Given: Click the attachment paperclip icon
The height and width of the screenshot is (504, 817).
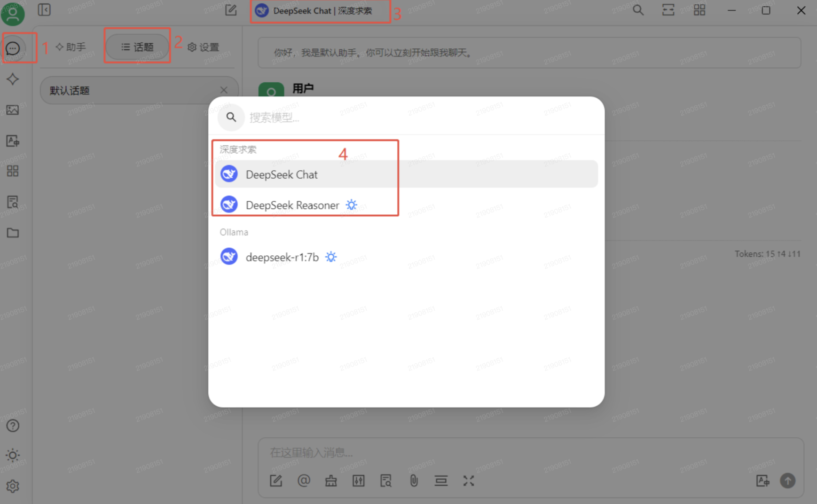Looking at the screenshot, I should click(x=414, y=480).
